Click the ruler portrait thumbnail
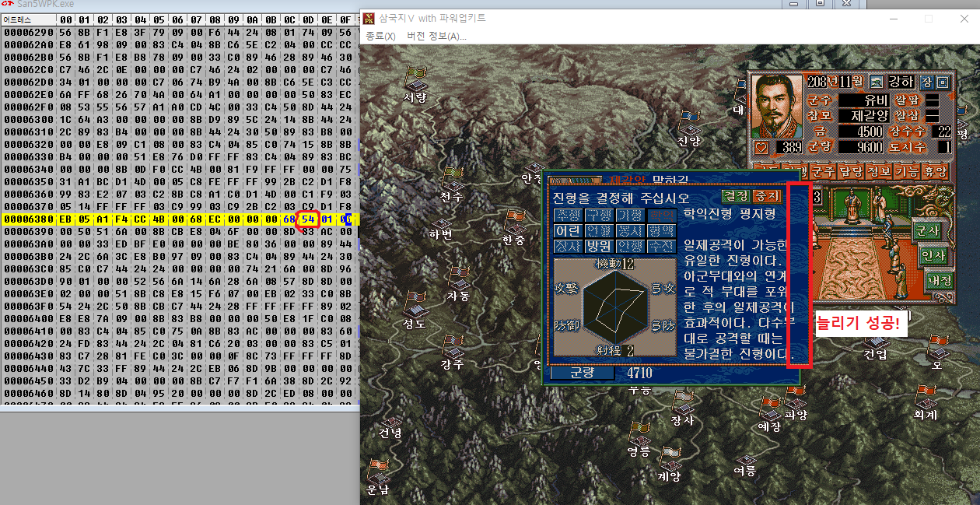 [779, 105]
